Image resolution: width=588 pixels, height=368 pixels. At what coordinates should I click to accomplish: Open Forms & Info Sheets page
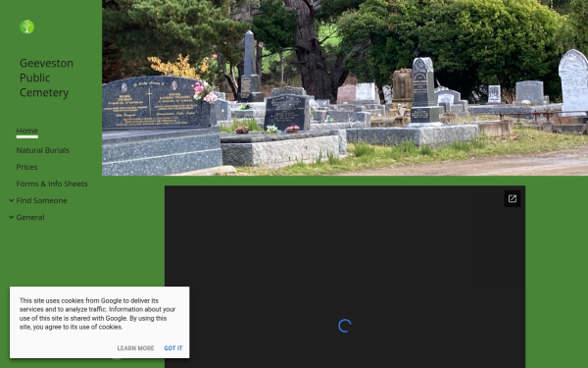click(52, 184)
